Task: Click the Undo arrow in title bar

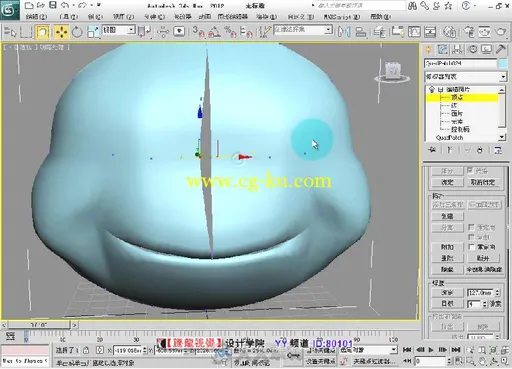Action: tap(65, 5)
